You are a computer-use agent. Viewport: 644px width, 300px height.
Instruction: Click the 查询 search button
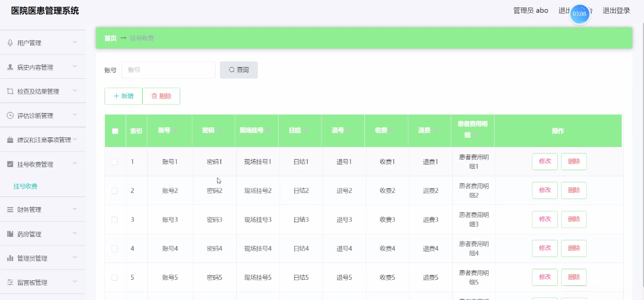(239, 70)
